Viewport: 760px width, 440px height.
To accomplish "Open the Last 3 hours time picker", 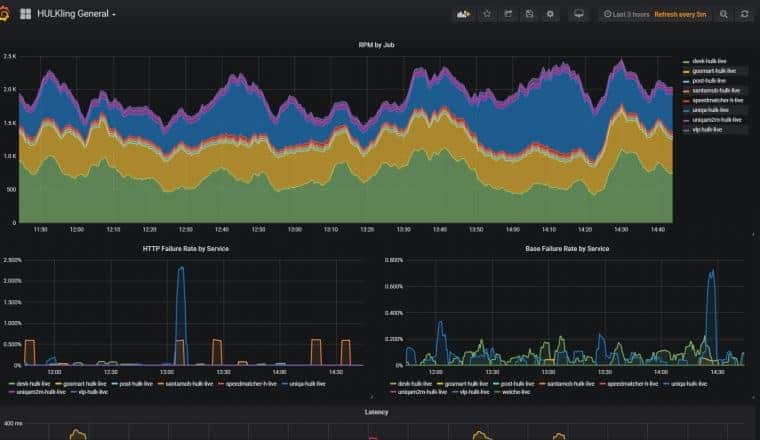I will tap(626, 15).
